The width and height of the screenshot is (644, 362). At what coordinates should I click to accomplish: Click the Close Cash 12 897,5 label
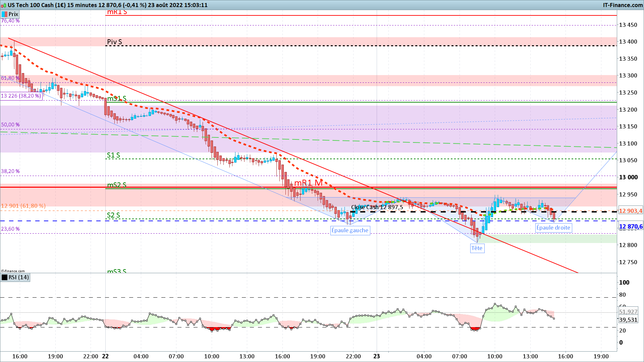tap(377, 207)
